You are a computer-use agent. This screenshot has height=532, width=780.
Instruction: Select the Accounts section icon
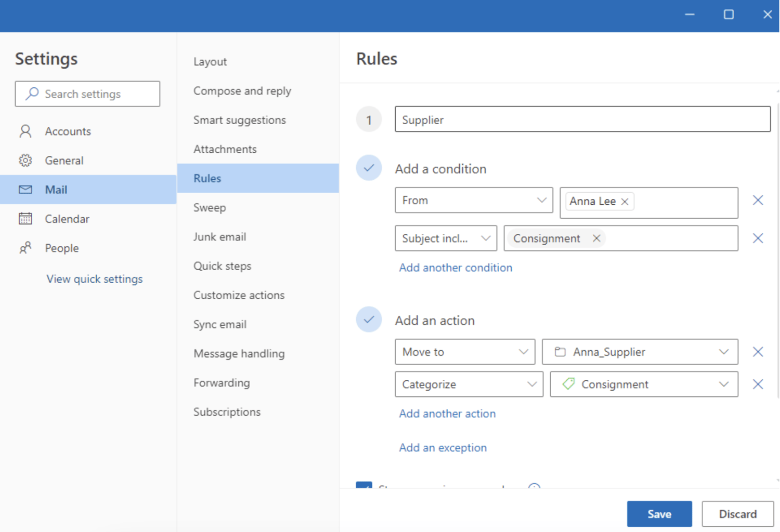(x=25, y=131)
